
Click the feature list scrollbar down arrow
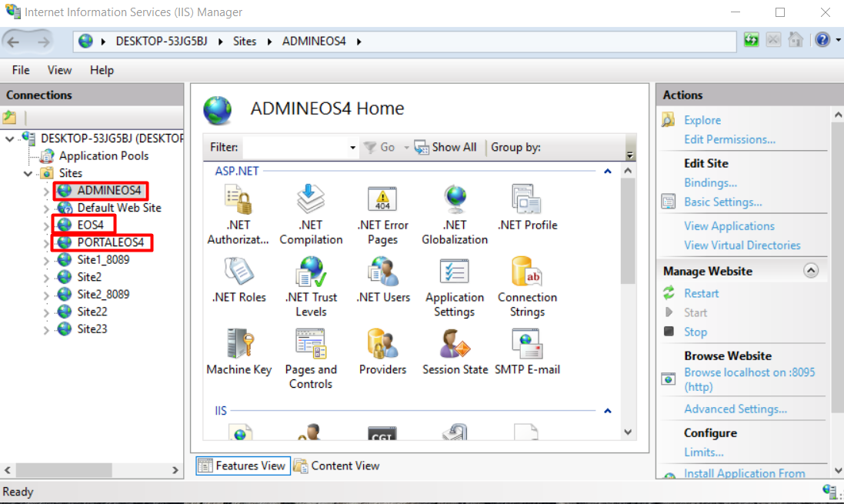(x=628, y=432)
